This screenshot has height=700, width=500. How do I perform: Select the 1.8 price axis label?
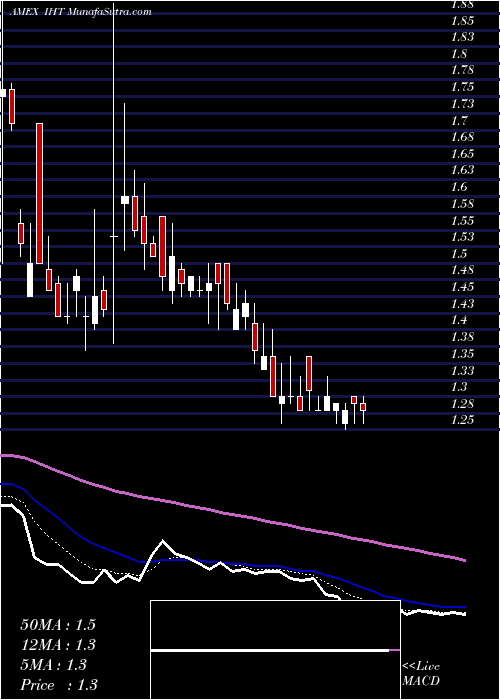click(x=459, y=54)
